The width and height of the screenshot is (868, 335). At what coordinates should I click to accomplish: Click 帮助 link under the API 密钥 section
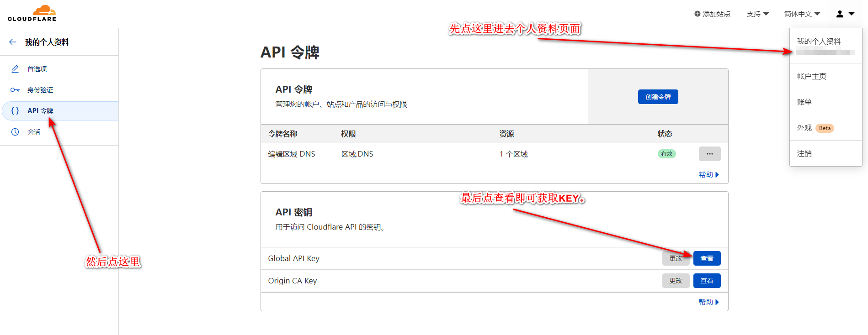tap(708, 302)
